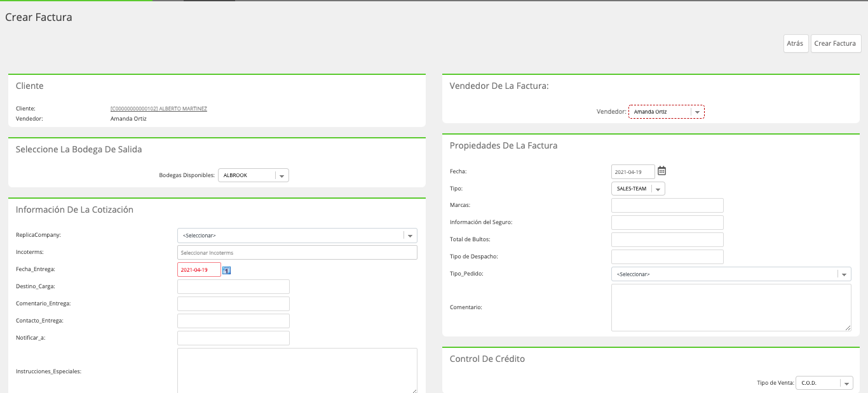This screenshot has height=393, width=868.
Task: Expand the Bodegas Disponibles dropdown ALBROOK
Action: coord(254,175)
